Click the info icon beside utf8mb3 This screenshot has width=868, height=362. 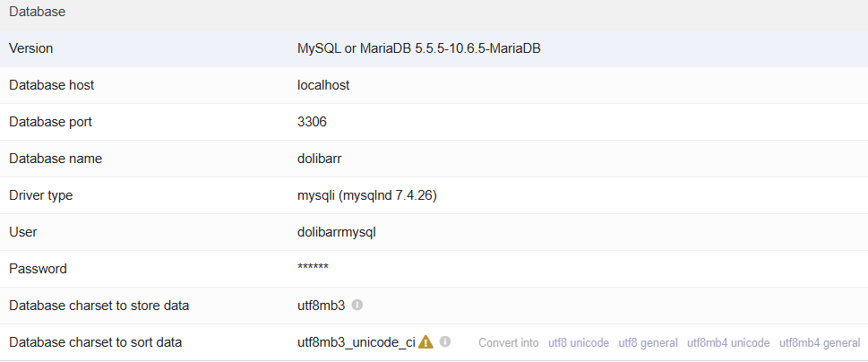tap(357, 305)
